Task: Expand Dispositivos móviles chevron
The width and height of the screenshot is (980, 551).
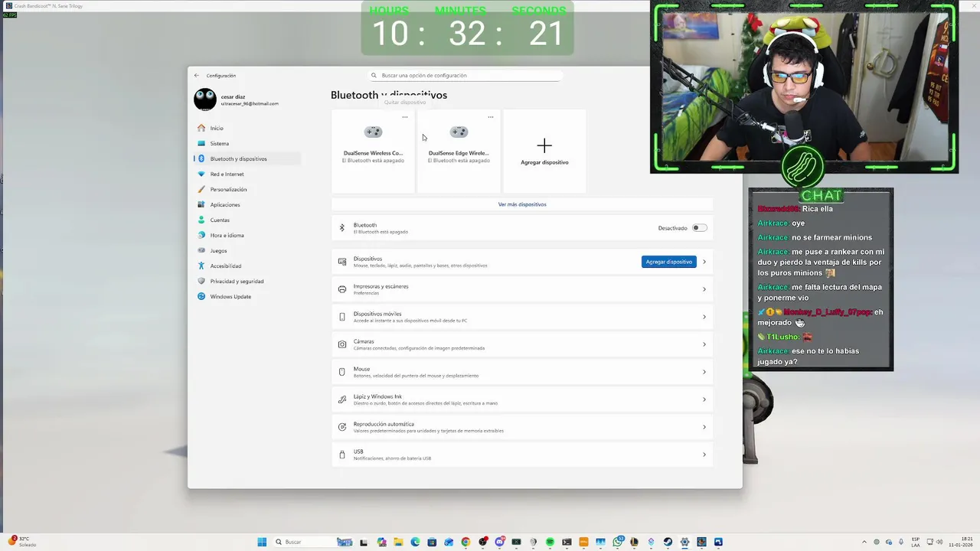Action: coord(704,317)
